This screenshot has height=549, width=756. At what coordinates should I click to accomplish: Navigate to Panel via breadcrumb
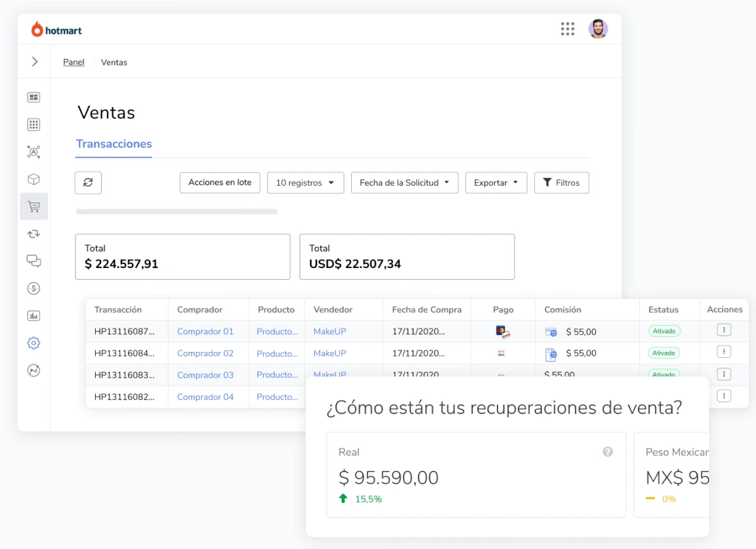click(x=73, y=62)
